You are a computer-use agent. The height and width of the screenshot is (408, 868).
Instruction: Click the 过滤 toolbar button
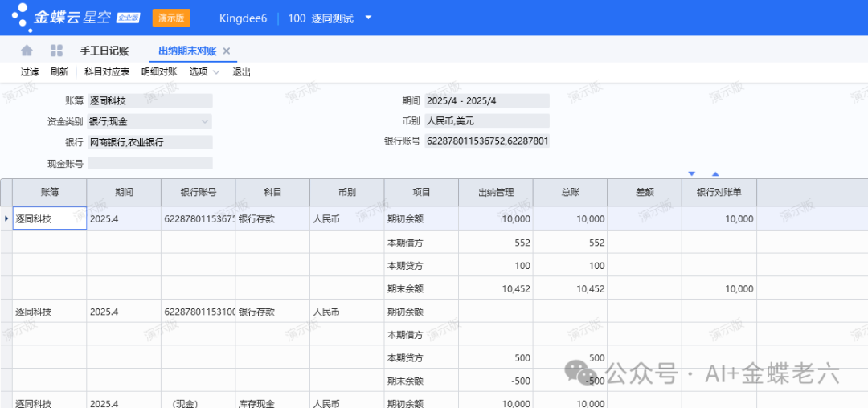[x=30, y=72]
